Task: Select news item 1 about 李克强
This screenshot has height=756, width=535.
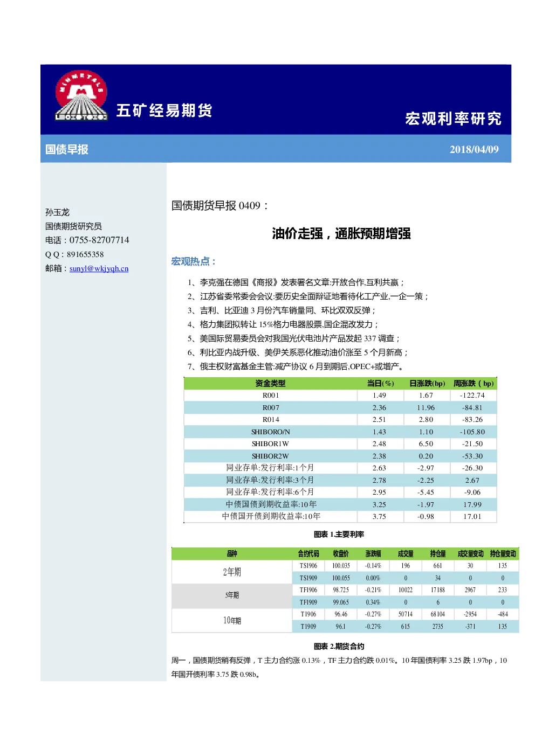Action: [x=296, y=282]
